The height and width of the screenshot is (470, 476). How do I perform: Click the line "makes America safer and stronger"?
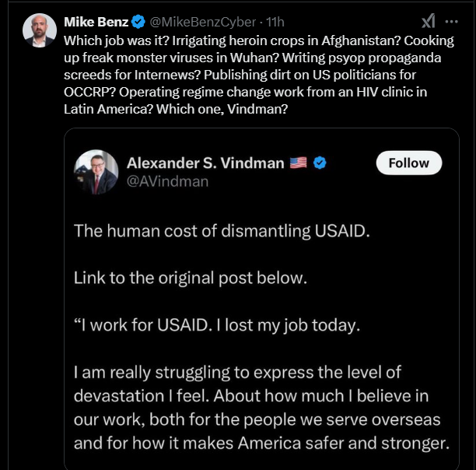coord(261,444)
